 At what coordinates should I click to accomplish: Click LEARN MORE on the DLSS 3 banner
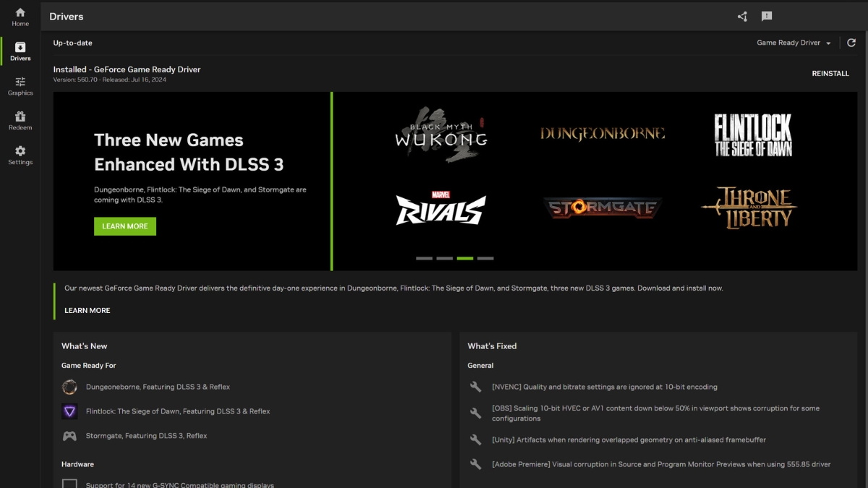[x=124, y=226]
